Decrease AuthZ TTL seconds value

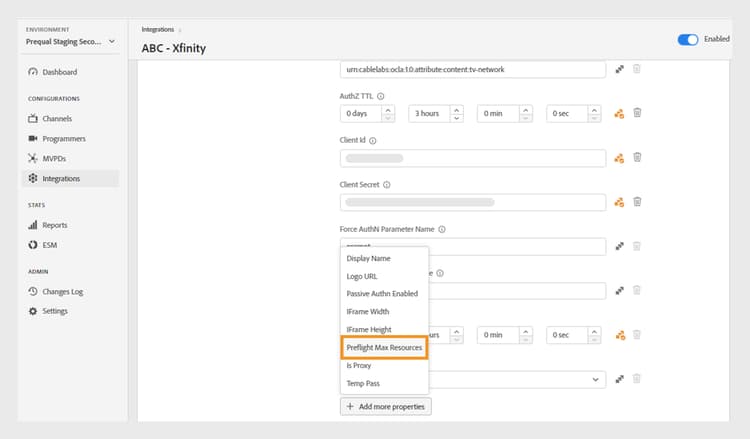[x=594, y=118]
